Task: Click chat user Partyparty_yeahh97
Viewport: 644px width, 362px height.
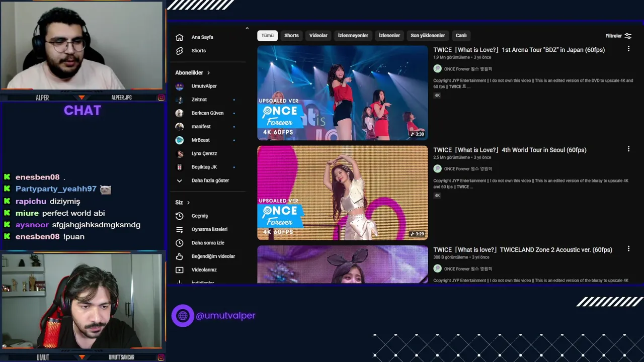Action: click(x=56, y=189)
